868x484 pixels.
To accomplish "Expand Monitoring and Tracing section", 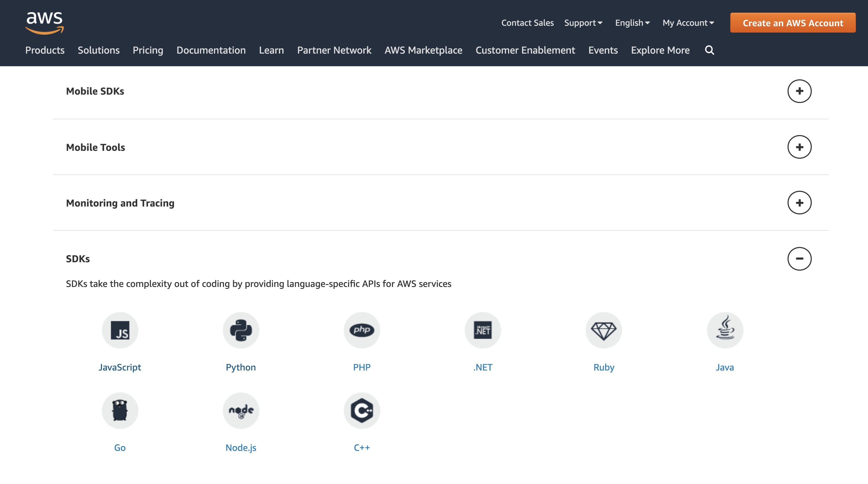I will [x=799, y=203].
